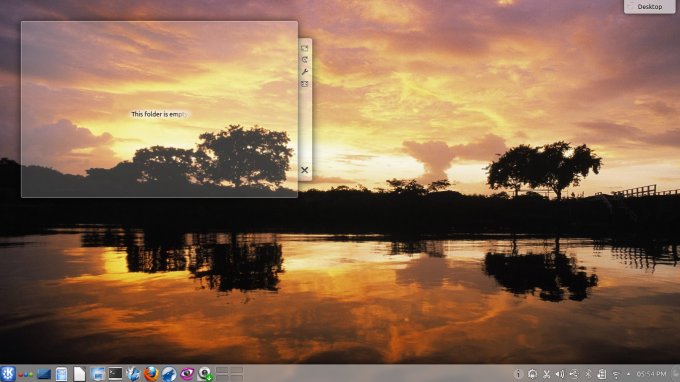Open the USB device notifier icon
The width and height of the screenshot is (680, 382).
(x=574, y=374)
